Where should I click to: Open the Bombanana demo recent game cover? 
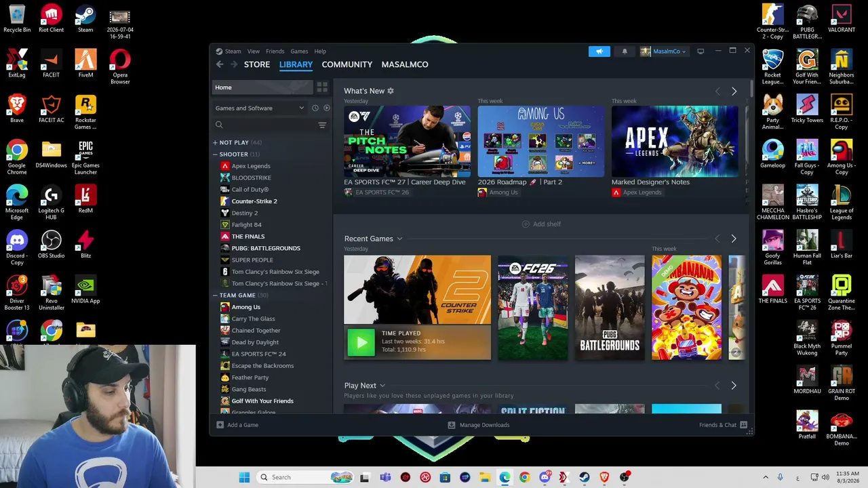687,308
